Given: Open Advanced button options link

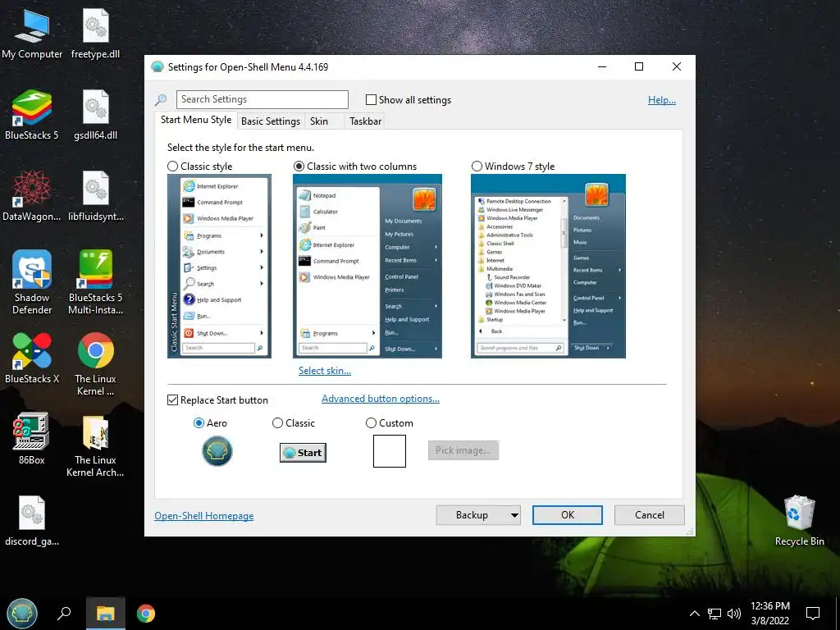Looking at the screenshot, I should coord(381,399).
